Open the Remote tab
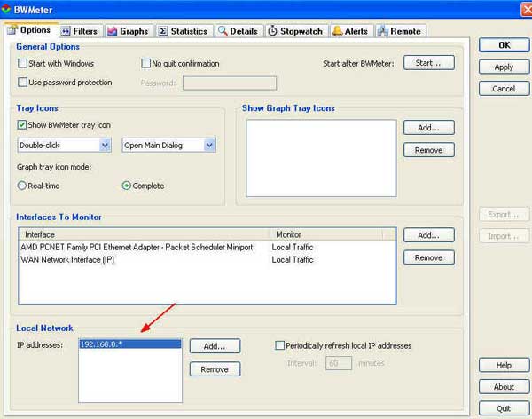The height and width of the screenshot is (419, 532). [401, 31]
